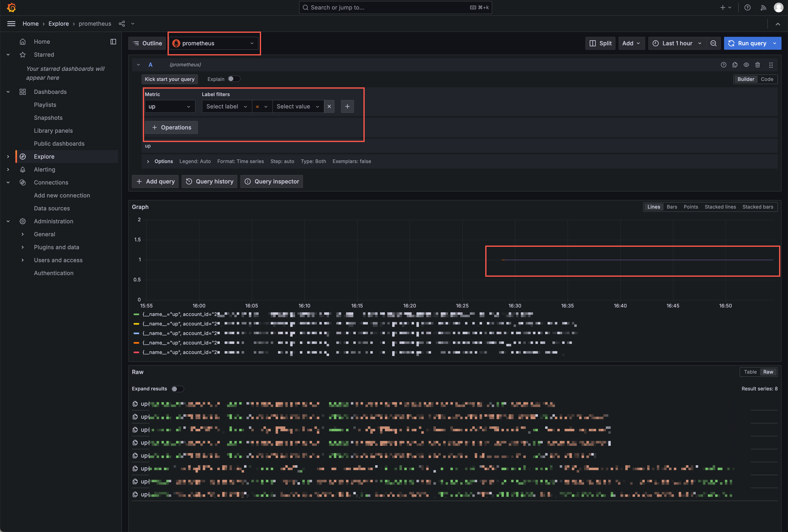The height and width of the screenshot is (532, 788).
Task: Open the prometheus data source dropdown
Action: point(213,43)
